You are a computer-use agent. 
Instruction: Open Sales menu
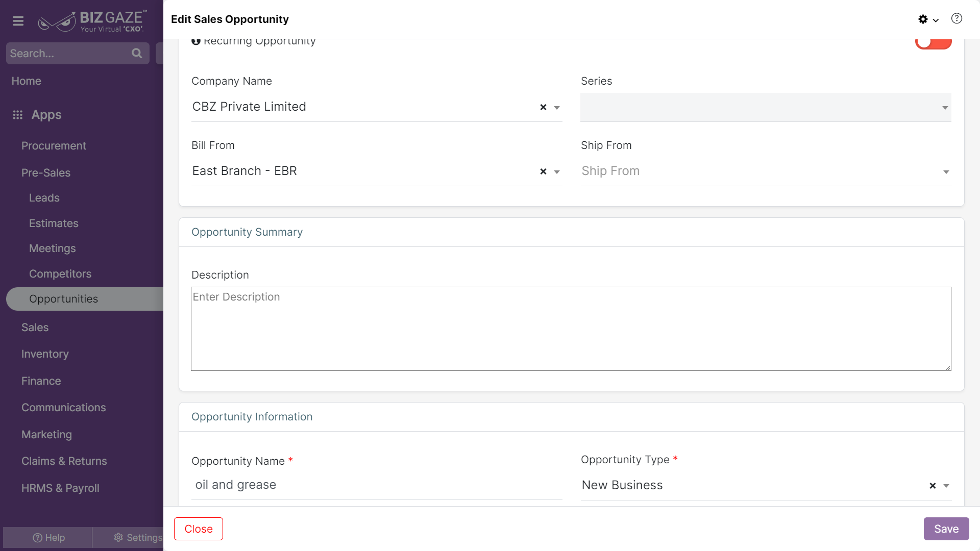coord(35,328)
